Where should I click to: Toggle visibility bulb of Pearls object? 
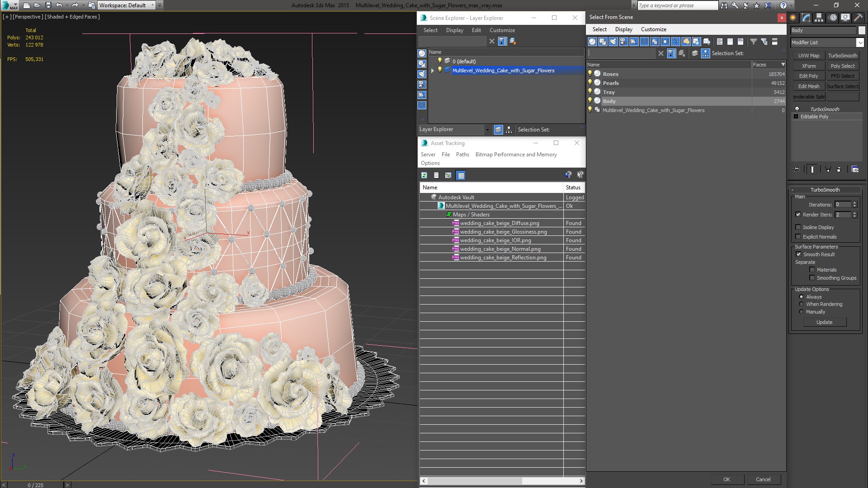[590, 82]
